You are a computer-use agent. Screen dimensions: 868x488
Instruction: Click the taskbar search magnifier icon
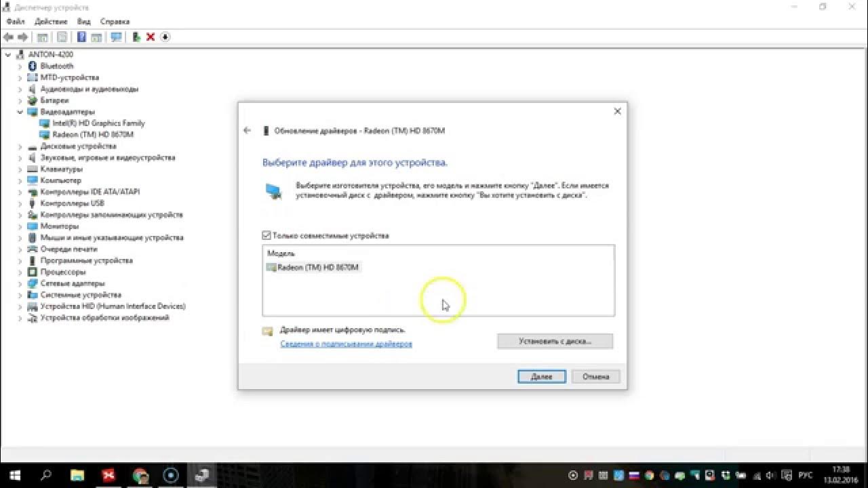click(46, 475)
